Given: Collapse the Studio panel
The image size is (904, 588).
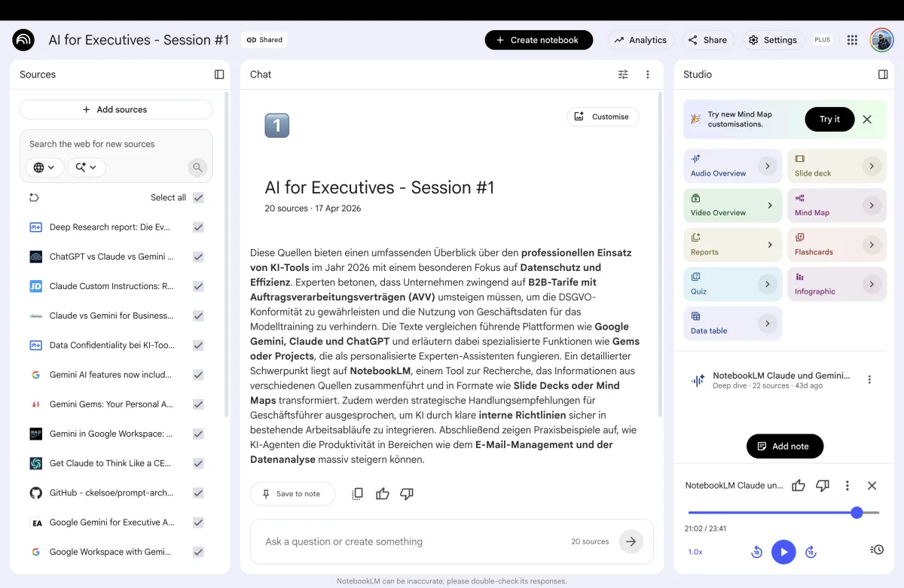Looking at the screenshot, I should pos(883,75).
